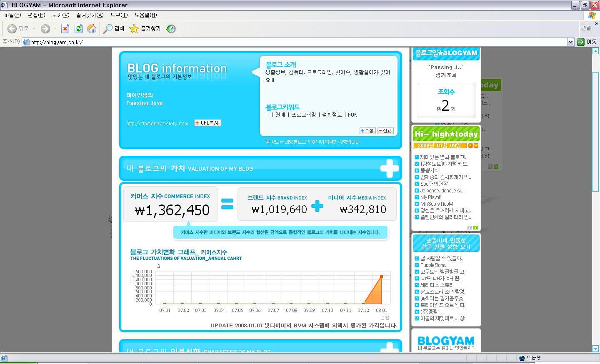Go to previous date in Hi~high today panel
This screenshot has height=364, width=600.
pos(470,145)
